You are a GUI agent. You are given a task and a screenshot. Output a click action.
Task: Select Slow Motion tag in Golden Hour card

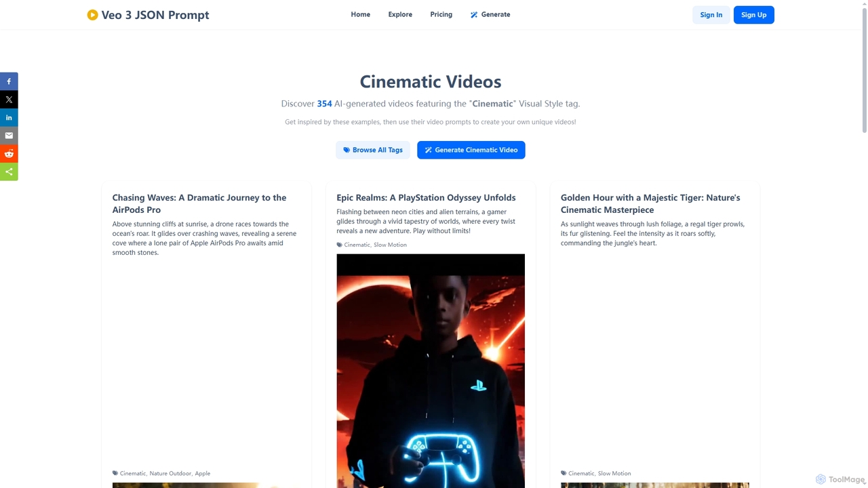(614, 473)
